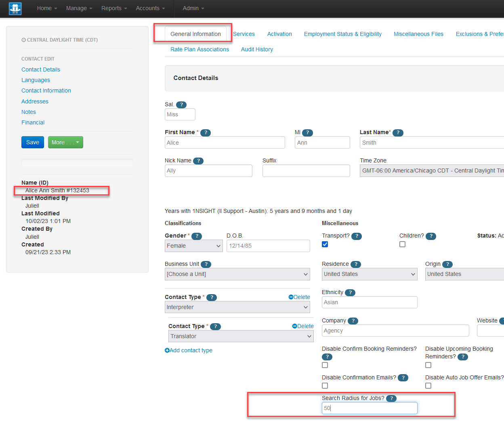The image size is (504, 421).
Task: Expand the Business Unit dropdown
Action: (x=237, y=274)
